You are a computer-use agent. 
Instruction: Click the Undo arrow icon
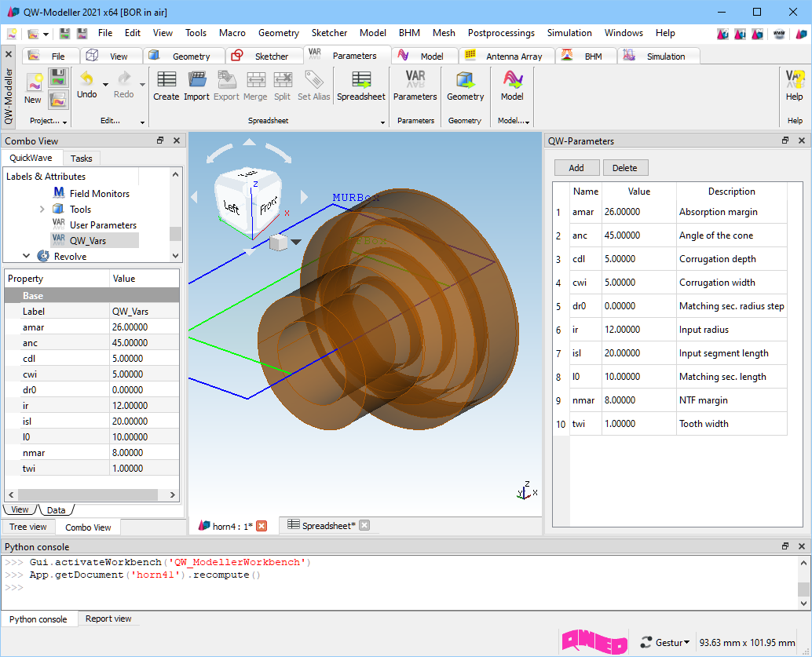click(86, 79)
